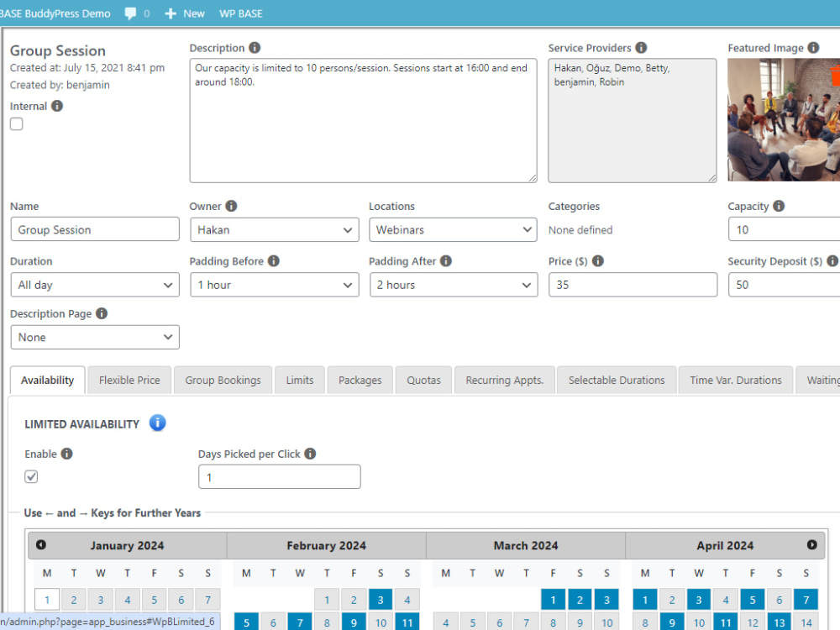Open the Padding Before dropdown showing 1 hour
Screen dimensions: 840x630
[275, 285]
